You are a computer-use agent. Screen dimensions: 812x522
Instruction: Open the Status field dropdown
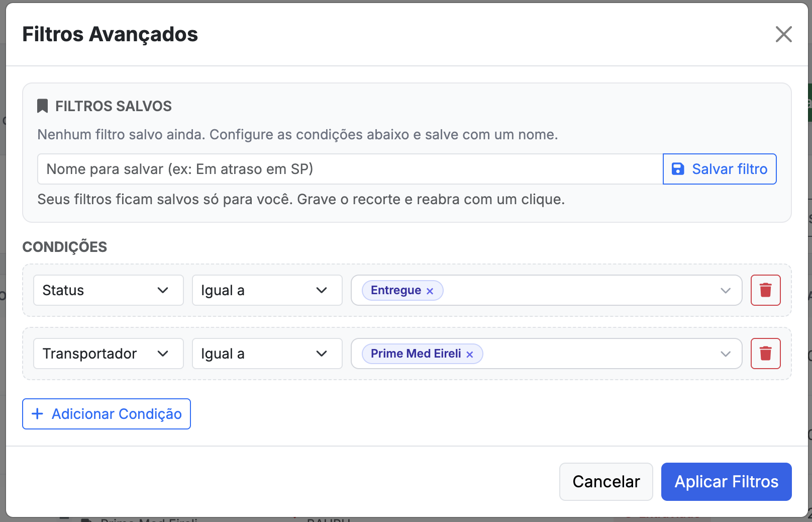pyautogui.click(x=109, y=290)
